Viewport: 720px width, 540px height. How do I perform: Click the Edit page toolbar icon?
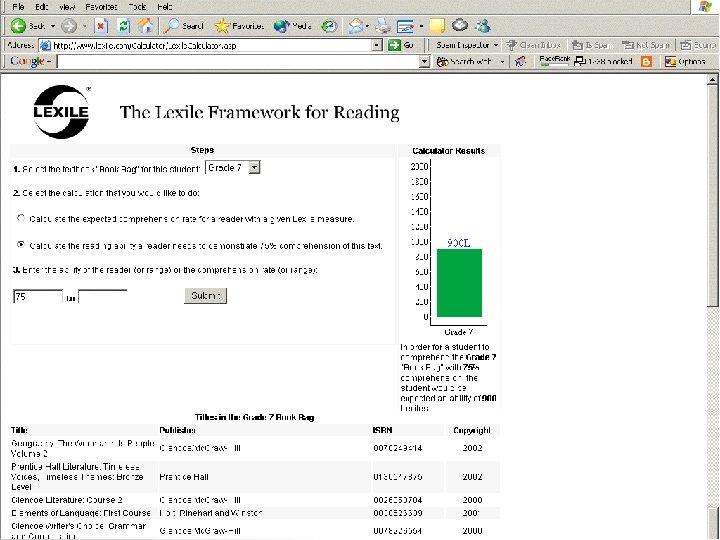pos(405,26)
